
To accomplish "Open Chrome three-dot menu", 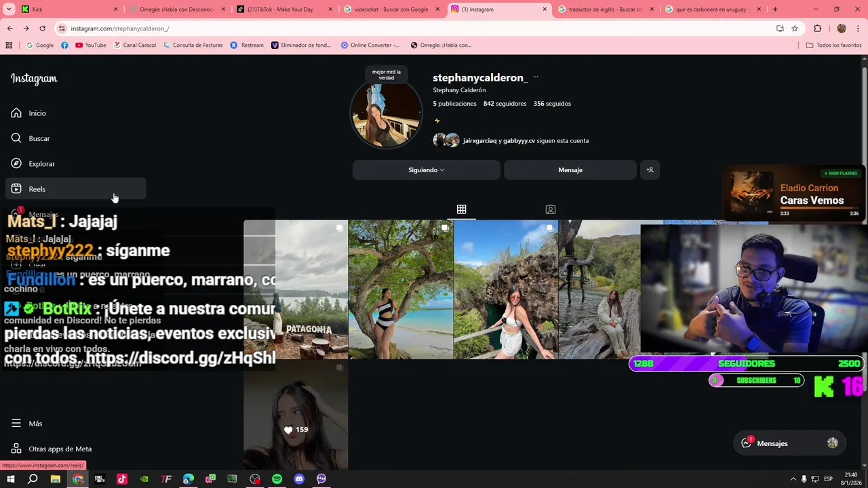I will pos(857,28).
